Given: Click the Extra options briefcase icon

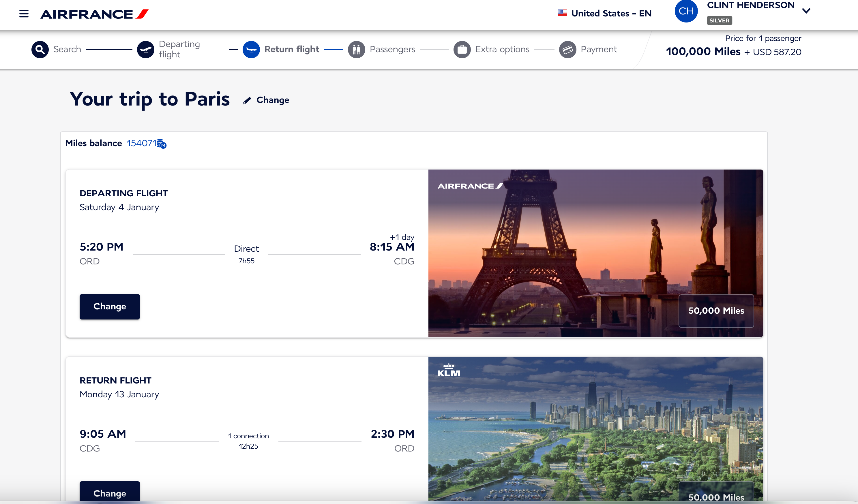Looking at the screenshot, I should click(x=462, y=49).
